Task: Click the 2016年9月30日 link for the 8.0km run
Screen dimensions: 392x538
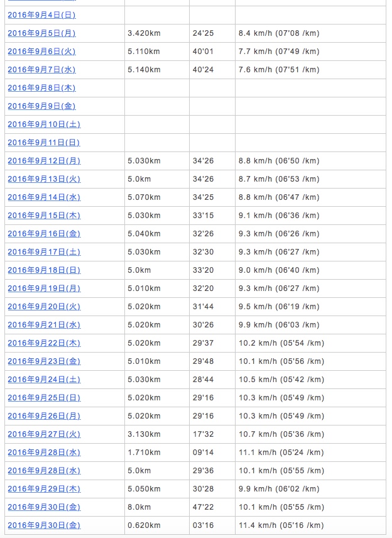Action: tap(44, 507)
